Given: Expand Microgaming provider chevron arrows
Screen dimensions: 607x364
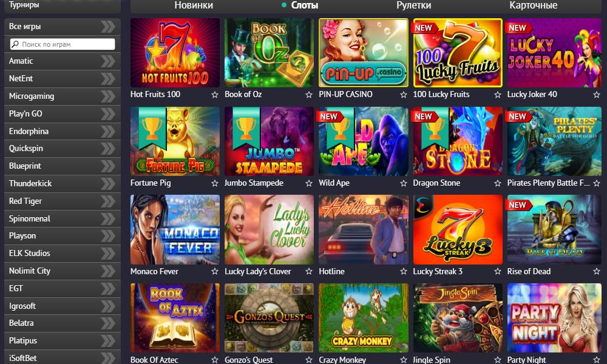Looking at the screenshot, I should [108, 96].
